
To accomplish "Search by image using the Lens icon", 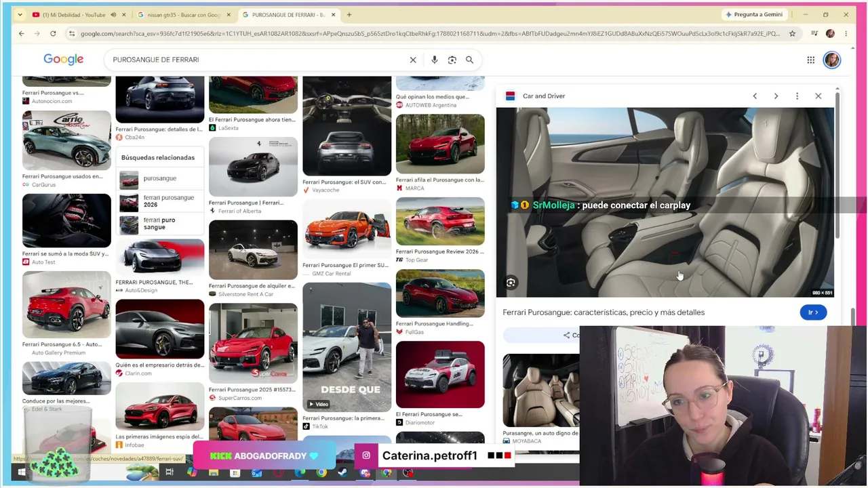I will 452,60.
